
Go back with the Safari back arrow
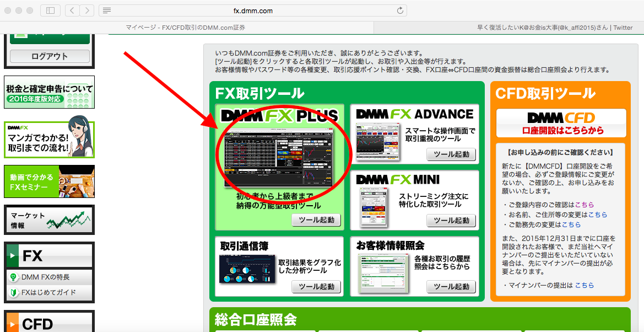73,10
